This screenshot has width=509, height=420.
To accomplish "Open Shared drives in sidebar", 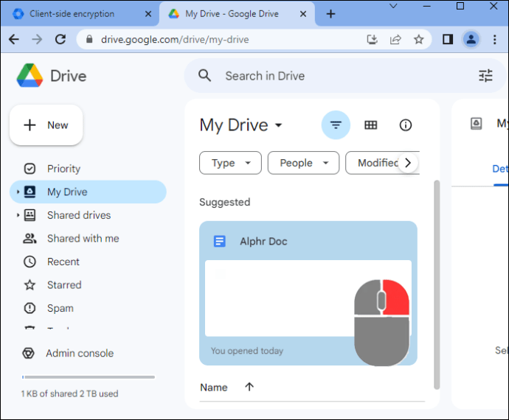I will [88, 215].
